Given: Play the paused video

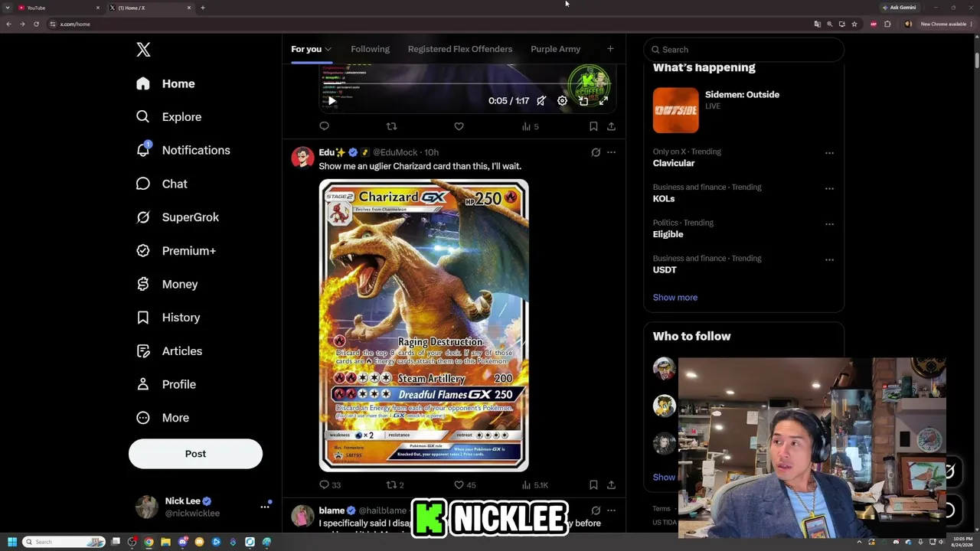Looking at the screenshot, I should [x=331, y=101].
